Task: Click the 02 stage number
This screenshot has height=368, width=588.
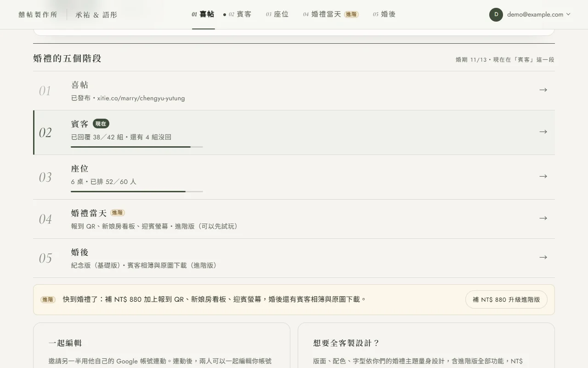Action: point(45,132)
